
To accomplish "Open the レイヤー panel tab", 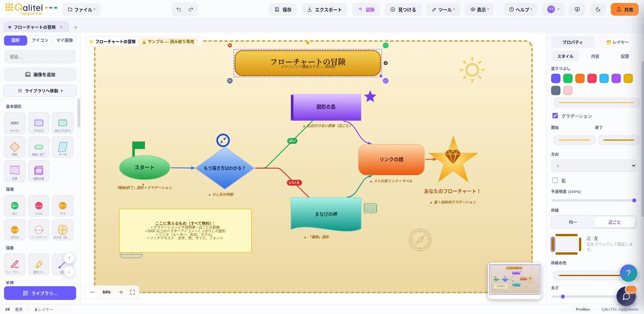I will 618,42.
